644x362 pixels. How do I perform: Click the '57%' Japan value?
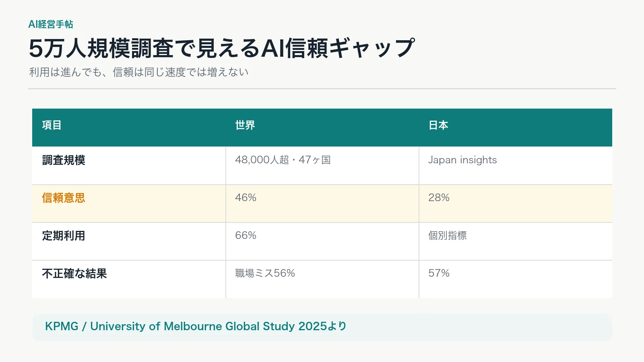click(x=439, y=273)
